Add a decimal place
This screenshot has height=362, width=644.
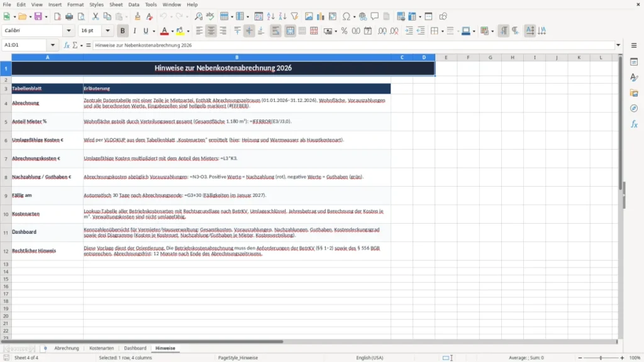click(x=382, y=31)
